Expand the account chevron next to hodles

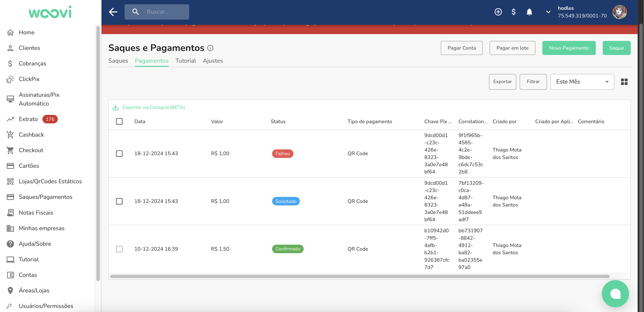(548, 12)
